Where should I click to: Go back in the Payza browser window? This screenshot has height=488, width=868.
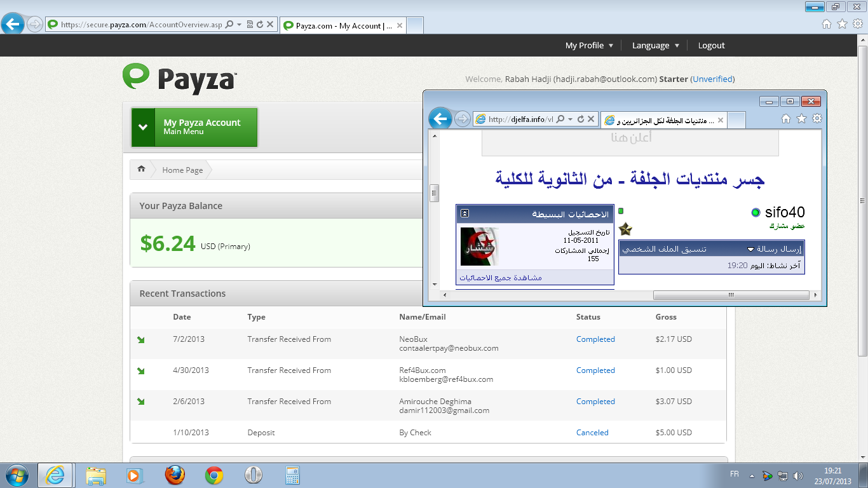(13, 25)
